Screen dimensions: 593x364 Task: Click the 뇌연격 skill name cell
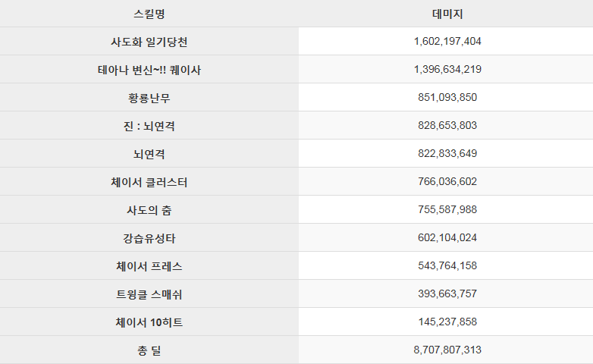(149, 154)
